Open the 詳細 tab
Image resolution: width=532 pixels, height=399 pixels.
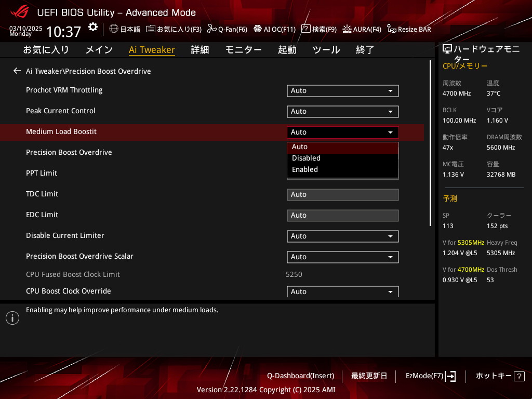tap(200, 49)
